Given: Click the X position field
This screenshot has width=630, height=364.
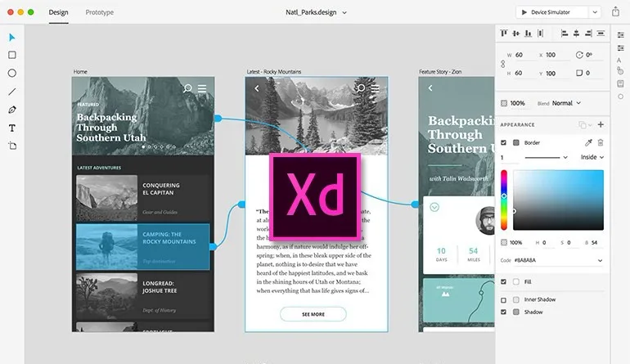Looking at the screenshot, I should [556, 55].
